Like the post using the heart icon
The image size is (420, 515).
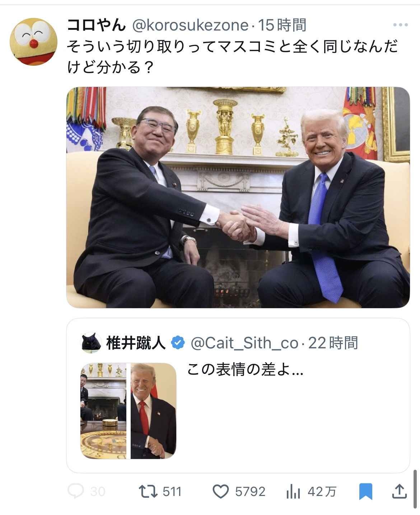point(221,491)
